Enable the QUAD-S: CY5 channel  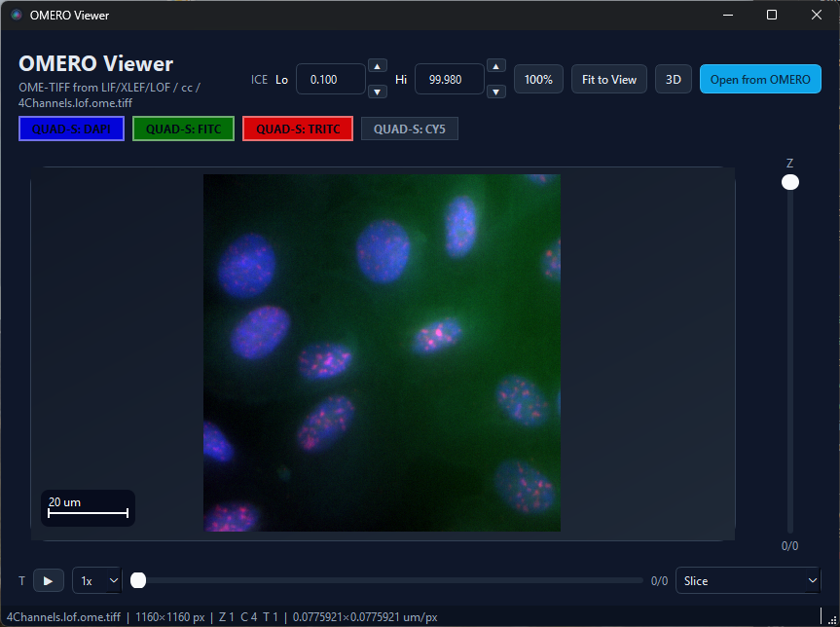[409, 128]
